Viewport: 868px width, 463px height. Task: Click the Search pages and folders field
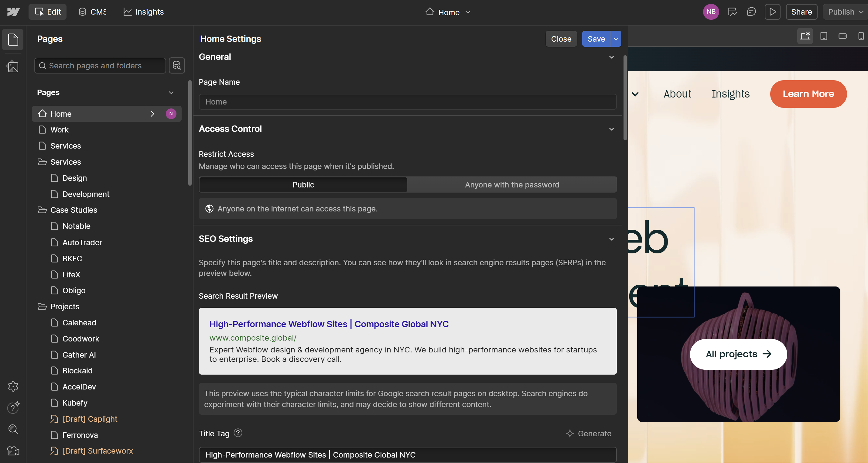pyautogui.click(x=100, y=66)
